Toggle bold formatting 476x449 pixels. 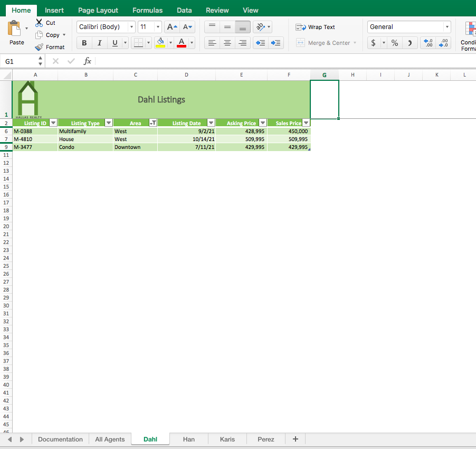pyautogui.click(x=84, y=43)
